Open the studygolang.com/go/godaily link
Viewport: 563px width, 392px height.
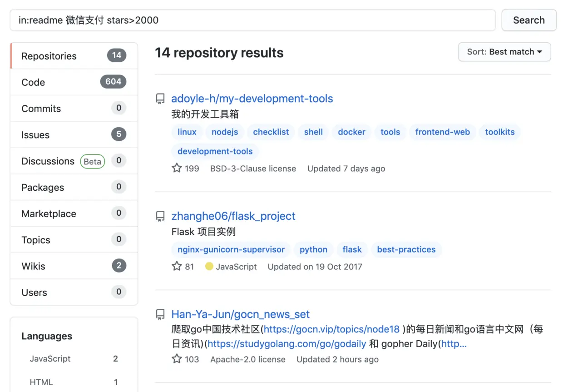coord(287,344)
